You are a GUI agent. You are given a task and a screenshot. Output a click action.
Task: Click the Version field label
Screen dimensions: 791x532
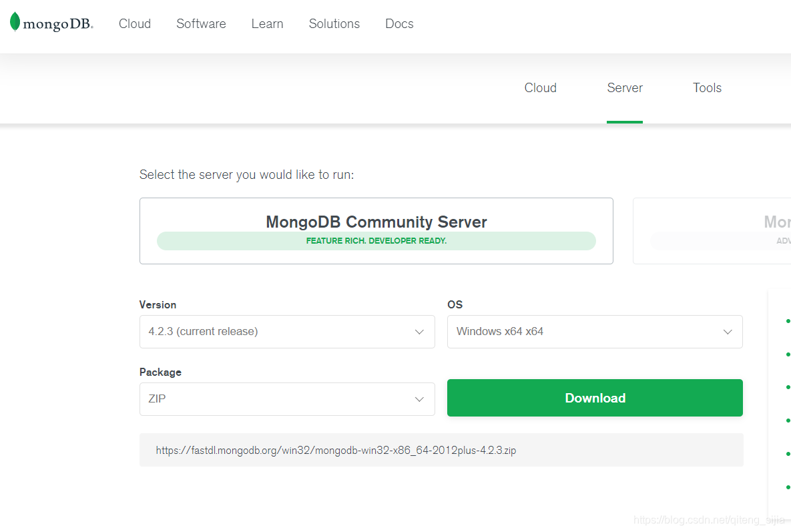pyautogui.click(x=158, y=304)
